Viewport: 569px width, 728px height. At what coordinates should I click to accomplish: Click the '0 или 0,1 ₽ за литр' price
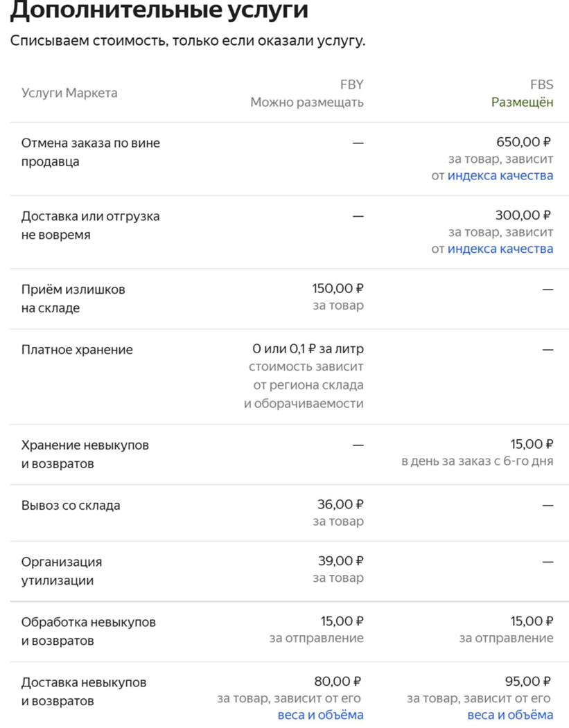coord(308,349)
